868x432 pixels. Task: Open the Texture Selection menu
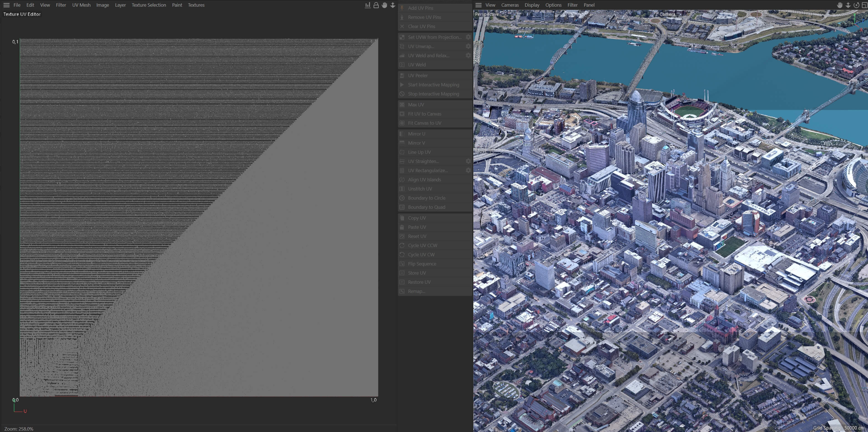[x=149, y=5]
